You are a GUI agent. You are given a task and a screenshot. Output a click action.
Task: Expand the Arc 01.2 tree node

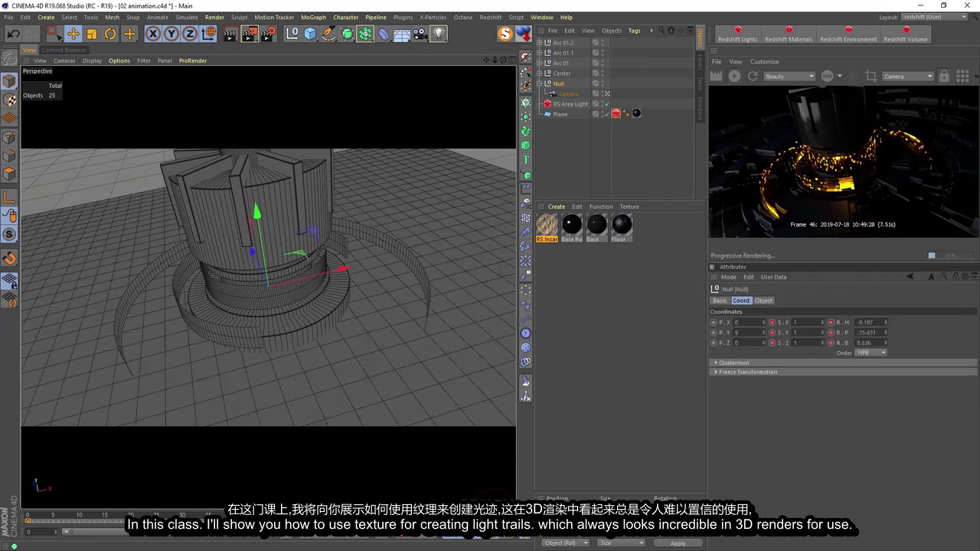click(x=539, y=43)
